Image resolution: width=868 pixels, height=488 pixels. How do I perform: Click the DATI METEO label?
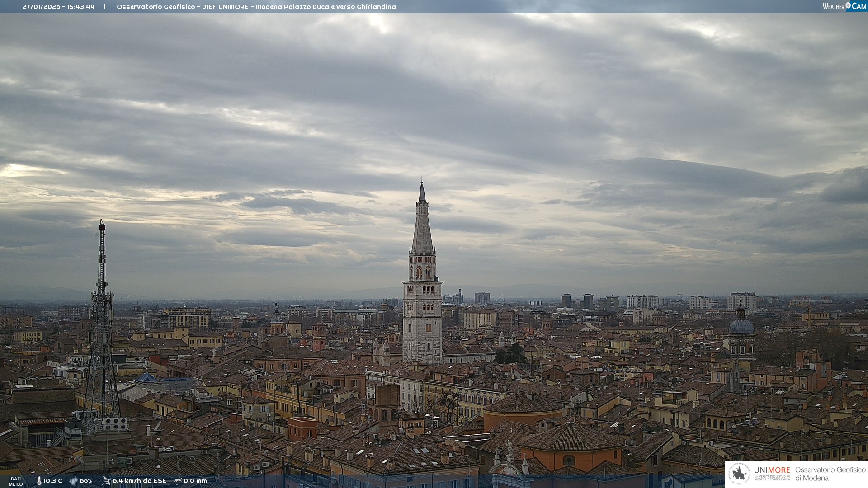pos(16,481)
